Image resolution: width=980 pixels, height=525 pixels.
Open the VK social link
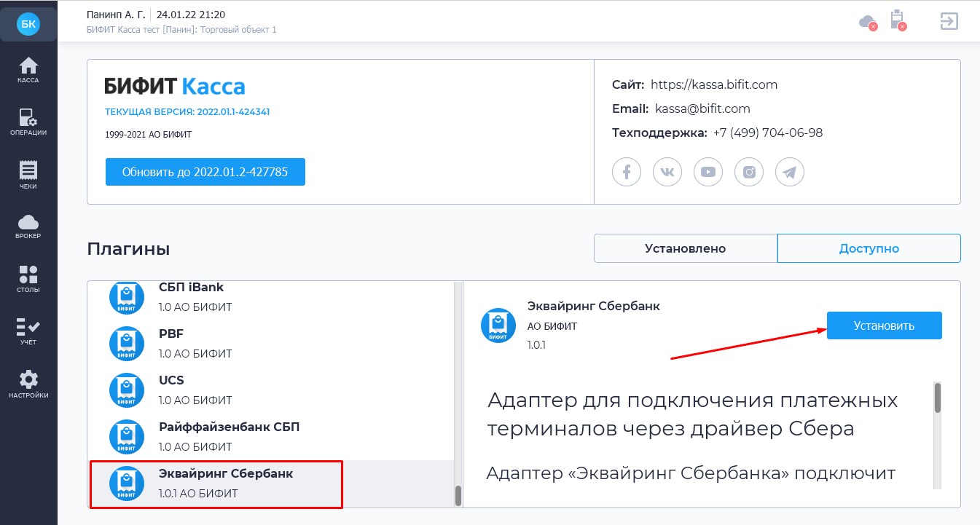667,172
